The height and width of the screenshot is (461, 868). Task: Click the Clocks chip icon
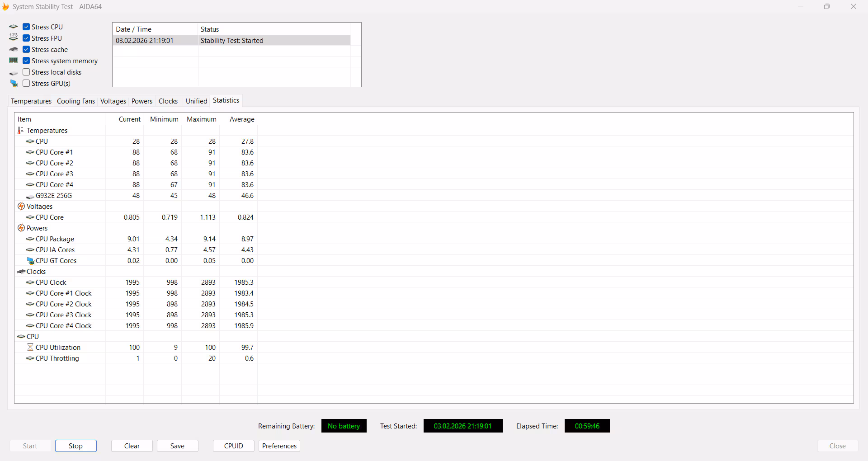point(21,272)
